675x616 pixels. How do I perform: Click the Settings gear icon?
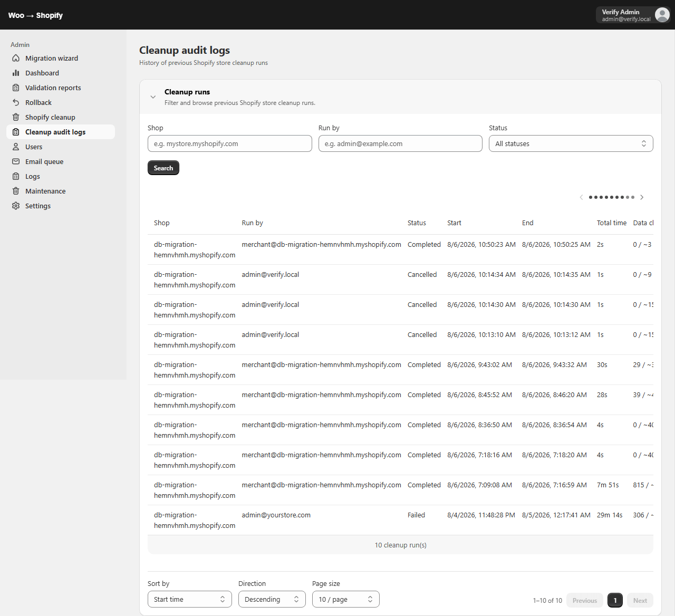tap(16, 206)
